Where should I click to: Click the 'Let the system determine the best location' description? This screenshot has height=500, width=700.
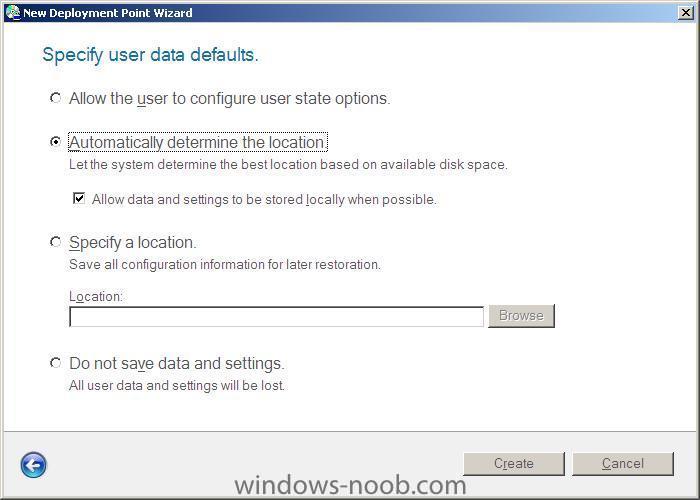coord(288,164)
